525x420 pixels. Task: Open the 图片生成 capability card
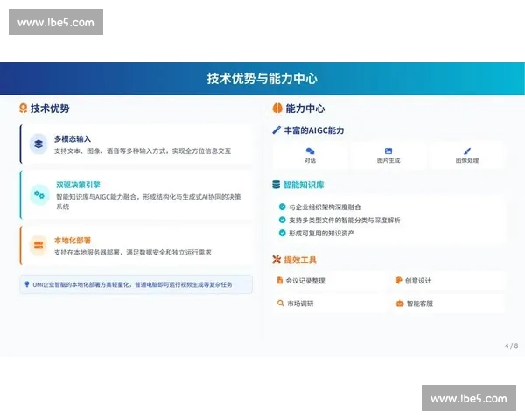point(388,155)
